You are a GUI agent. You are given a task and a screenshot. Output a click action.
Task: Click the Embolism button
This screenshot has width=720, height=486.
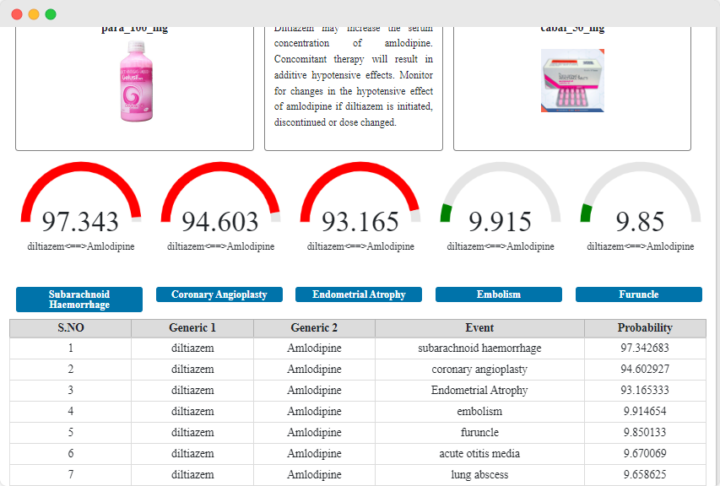(x=498, y=295)
